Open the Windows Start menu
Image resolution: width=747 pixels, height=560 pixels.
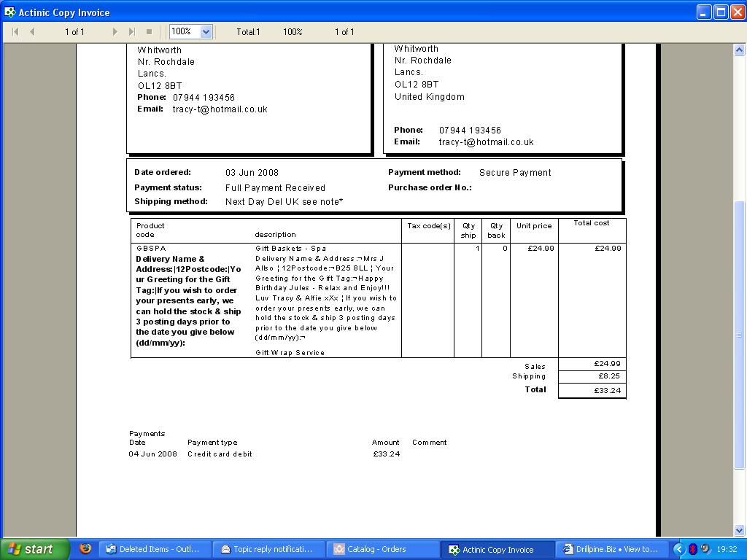pyautogui.click(x=34, y=549)
